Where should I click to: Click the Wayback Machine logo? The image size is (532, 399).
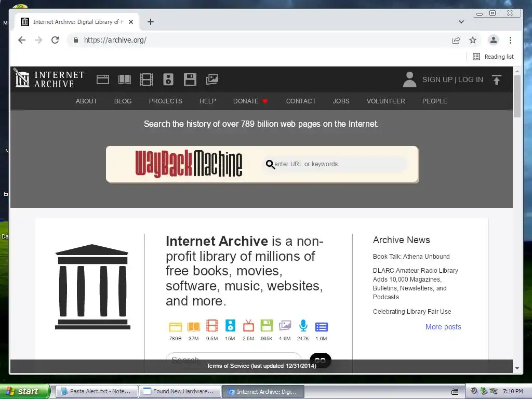(x=189, y=164)
